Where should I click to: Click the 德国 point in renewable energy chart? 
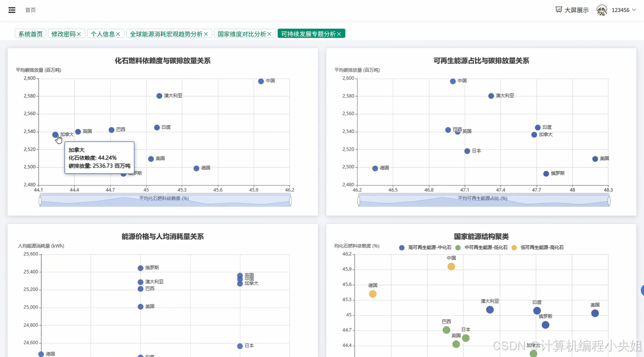(x=375, y=169)
